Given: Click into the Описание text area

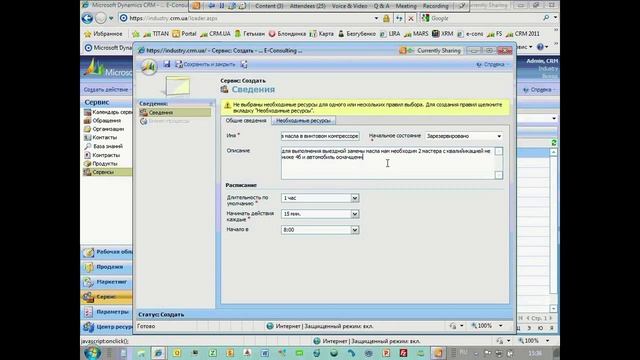Looking at the screenshot, I should 387,163.
